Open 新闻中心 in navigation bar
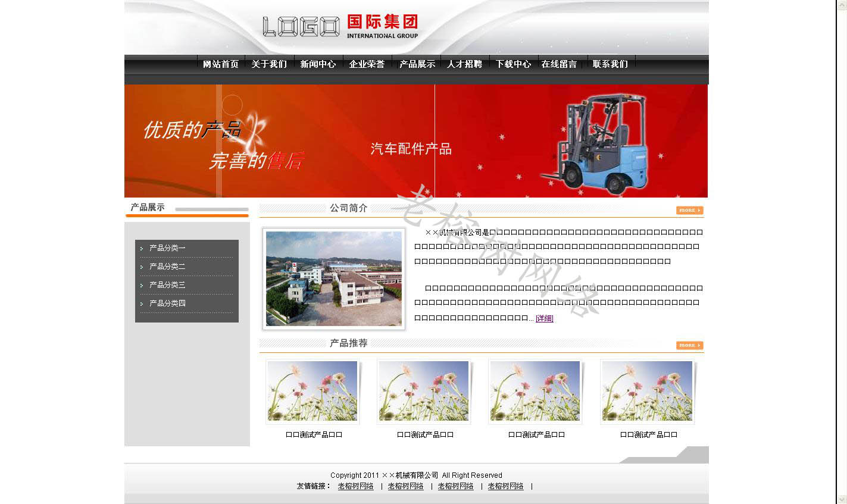Screen dimensions: 847x504 (318, 64)
